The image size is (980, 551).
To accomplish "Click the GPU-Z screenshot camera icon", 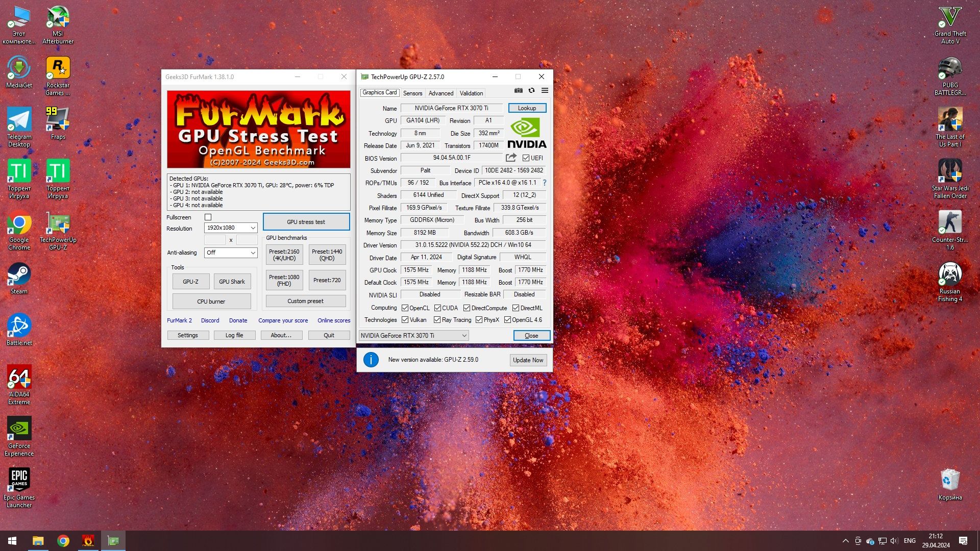I will (518, 90).
